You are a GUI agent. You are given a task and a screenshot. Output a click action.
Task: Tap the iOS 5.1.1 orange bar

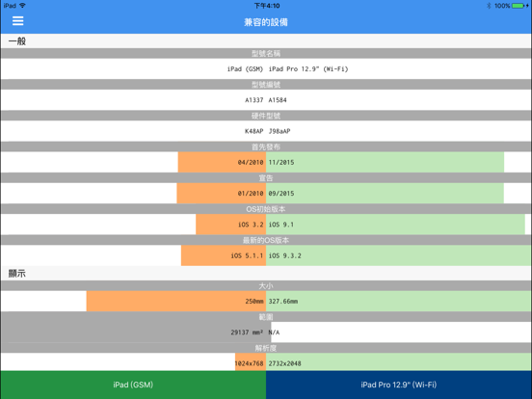224,255
